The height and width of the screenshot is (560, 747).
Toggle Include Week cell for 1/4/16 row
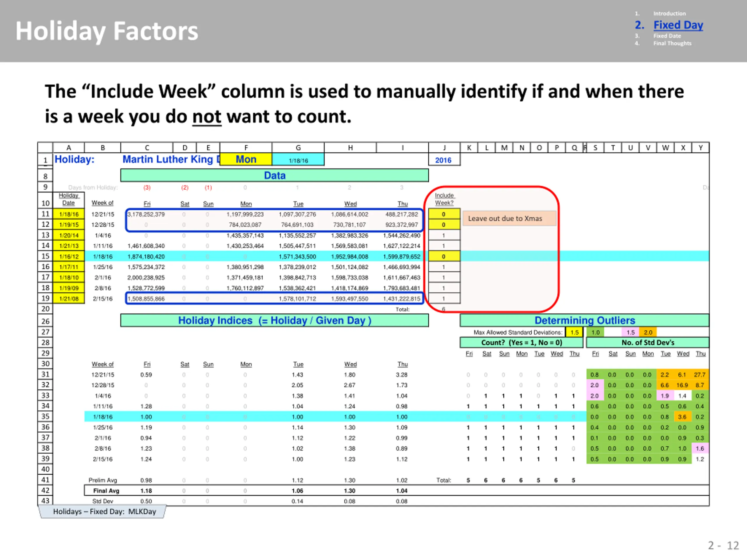[x=444, y=235]
